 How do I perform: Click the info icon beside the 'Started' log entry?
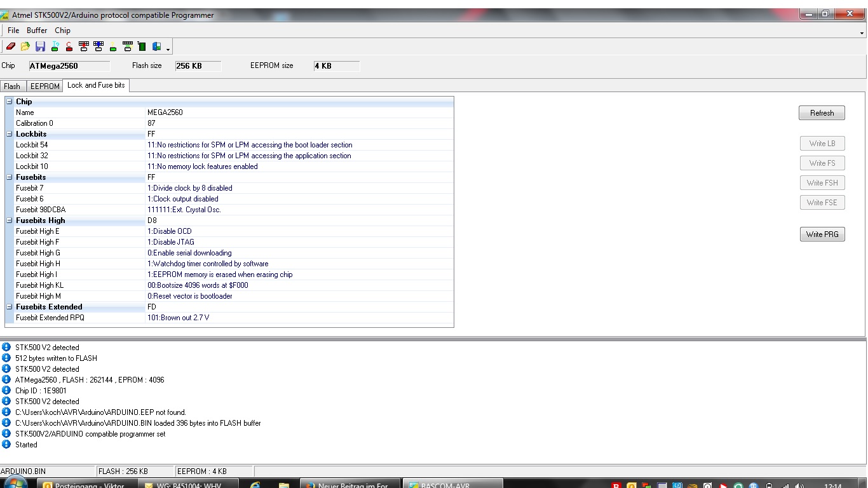(x=6, y=444)
